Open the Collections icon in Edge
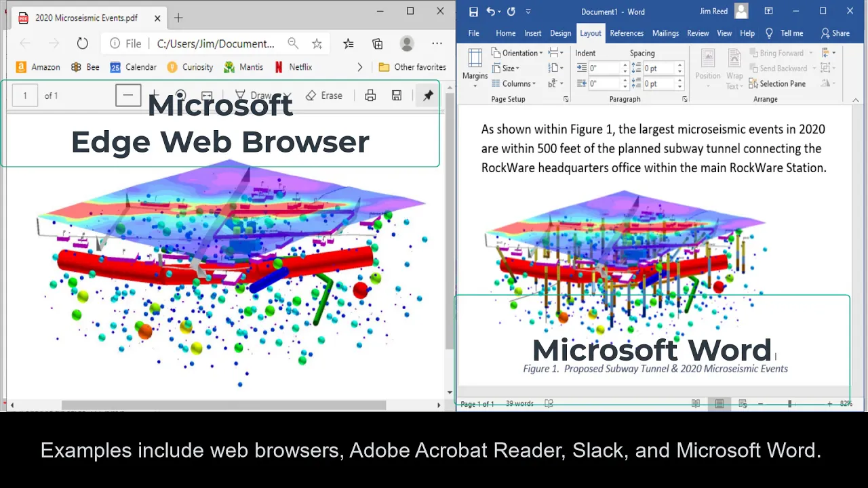 tap(378, 43)
